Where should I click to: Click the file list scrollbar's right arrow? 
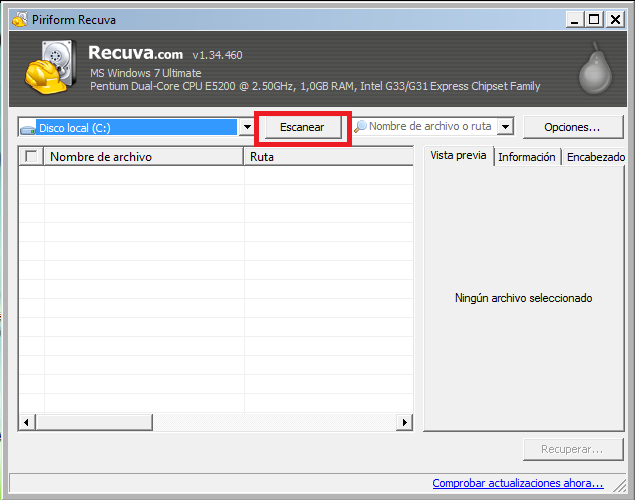click(405, 423)
